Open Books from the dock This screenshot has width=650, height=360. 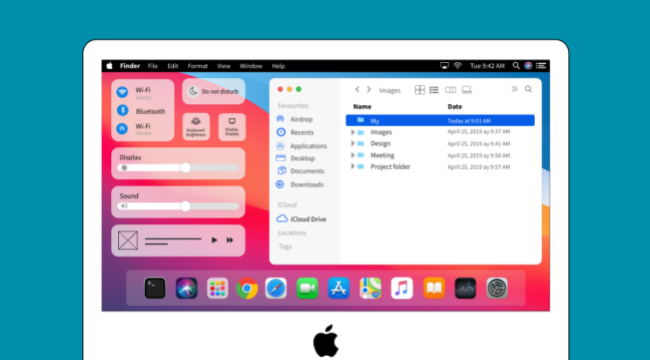click(x=434, y=288)
